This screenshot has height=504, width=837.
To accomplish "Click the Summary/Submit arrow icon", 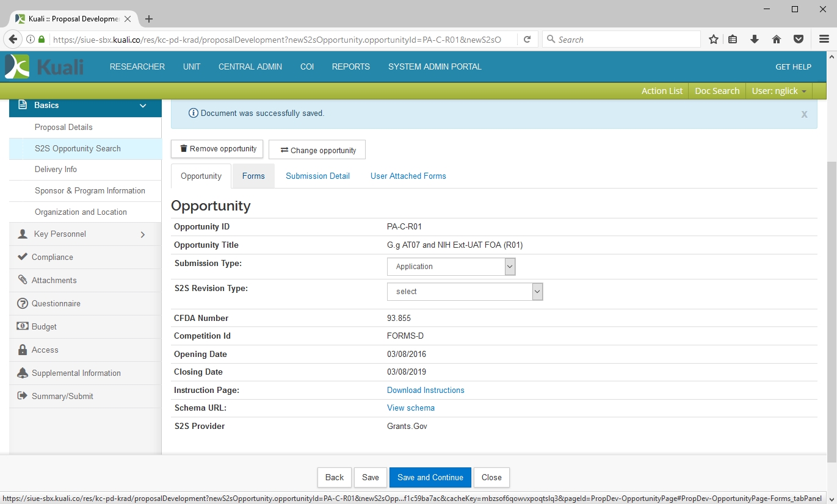I will click(23, 396).
